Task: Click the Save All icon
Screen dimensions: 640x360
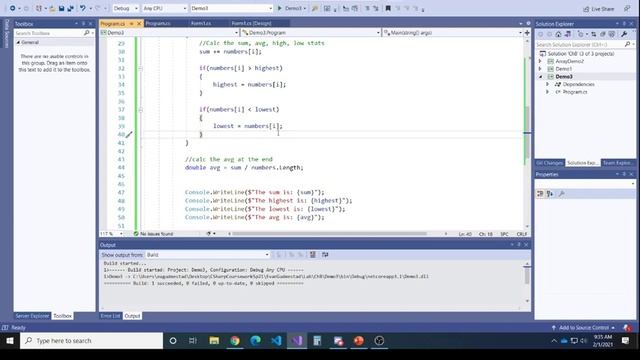Action: coord(70,8)
